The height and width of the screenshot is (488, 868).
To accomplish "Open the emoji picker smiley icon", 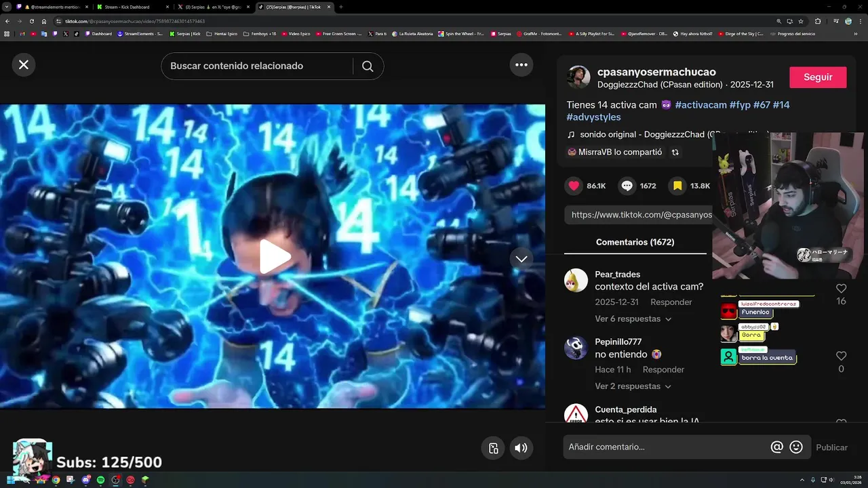I will [x=796, y=447].
